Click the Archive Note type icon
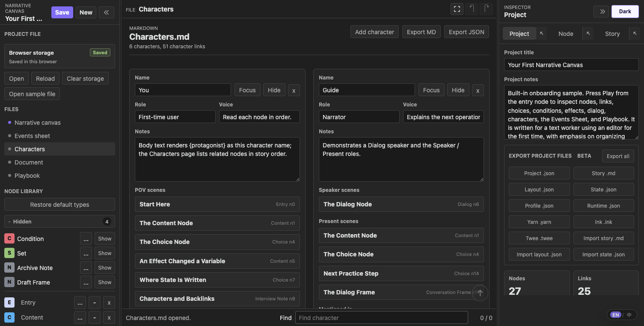This screenshot has width=644, height=326. click(9, 268)
